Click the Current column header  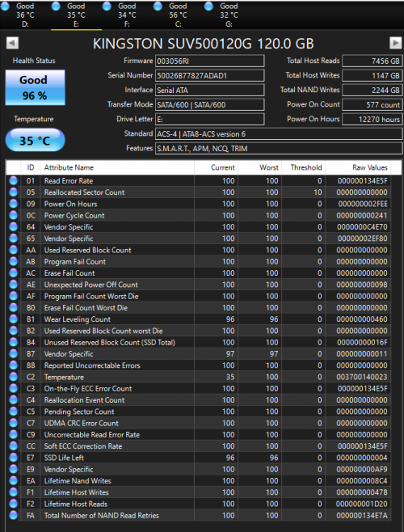[216, 167]
